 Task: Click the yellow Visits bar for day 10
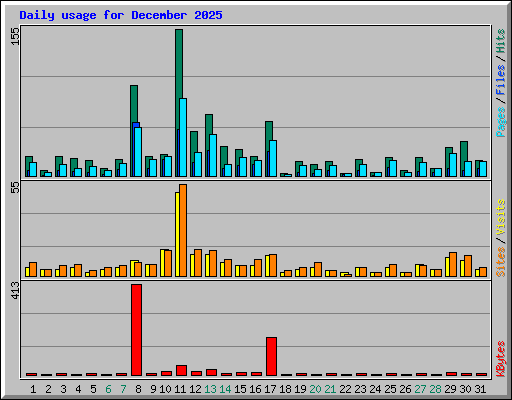pyautogui.click(x=162, y=263)
